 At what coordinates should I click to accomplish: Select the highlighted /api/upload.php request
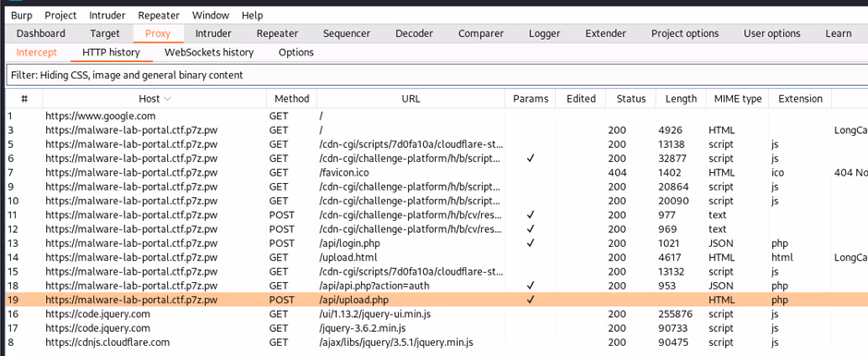tap(436, 300)
